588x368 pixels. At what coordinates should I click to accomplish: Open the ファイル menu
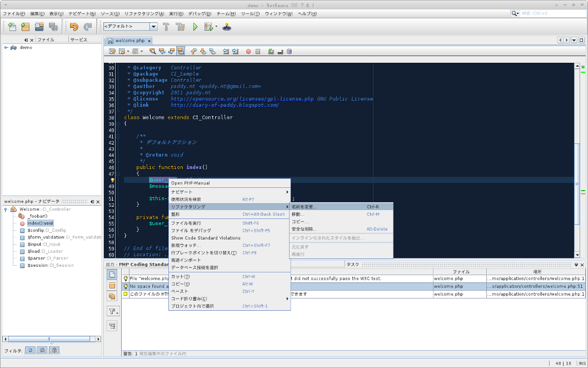pos(14,13)
